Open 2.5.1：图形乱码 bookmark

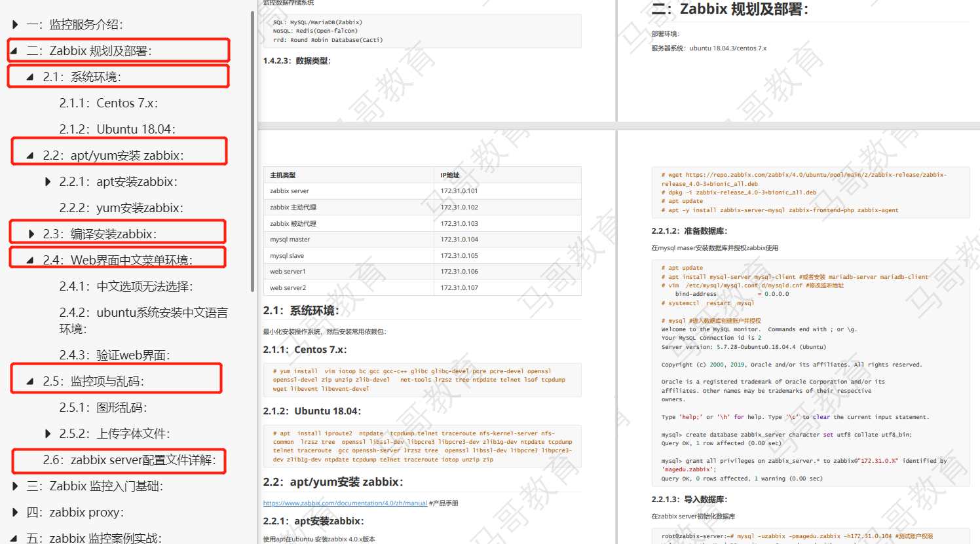tap(104, 408)
